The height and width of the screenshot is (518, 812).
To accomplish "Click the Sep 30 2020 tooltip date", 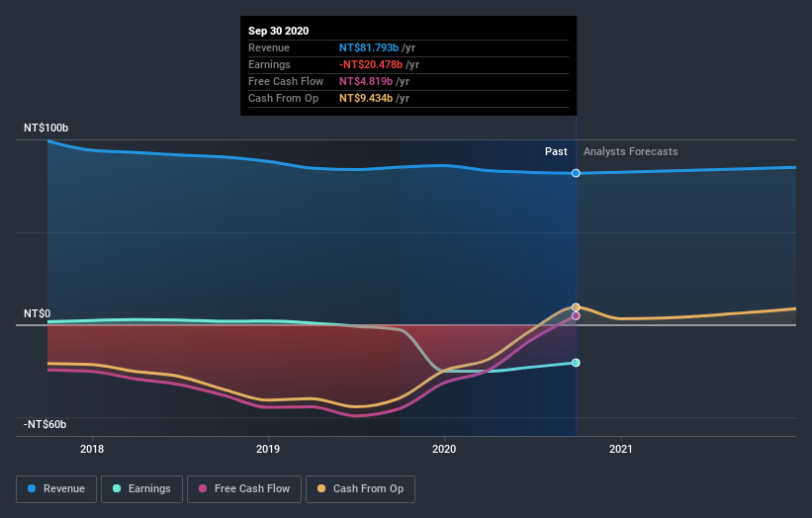I will 279,31.
